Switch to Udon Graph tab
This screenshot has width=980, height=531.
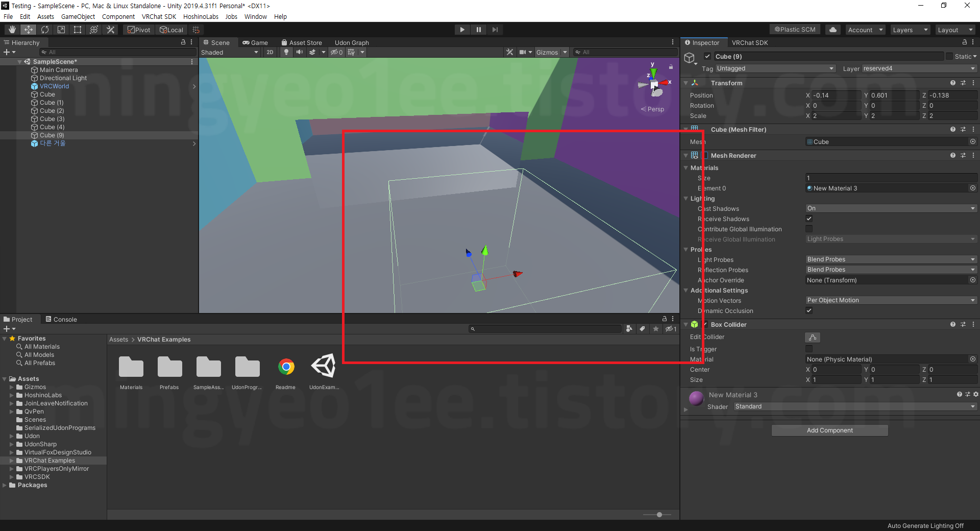352,42
